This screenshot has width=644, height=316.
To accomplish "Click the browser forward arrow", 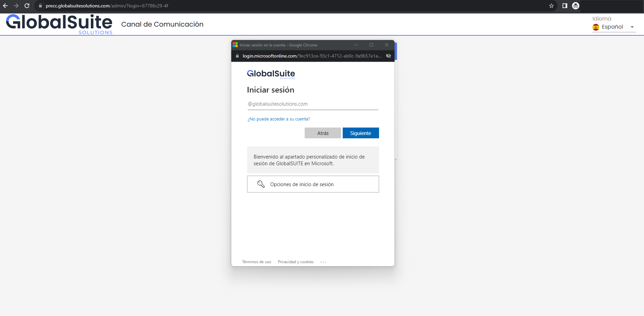I will pyautogui.click(x=16, y=6).
